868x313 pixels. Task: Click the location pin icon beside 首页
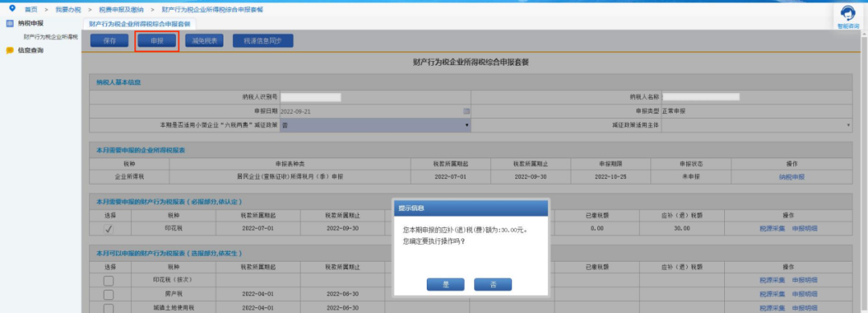pyautogui.click(x=12, y=8)
